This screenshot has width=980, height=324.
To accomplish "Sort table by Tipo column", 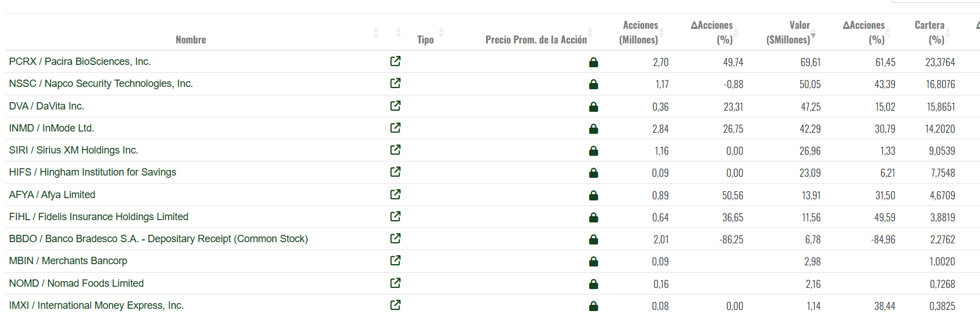I will [x=426, y=40].
